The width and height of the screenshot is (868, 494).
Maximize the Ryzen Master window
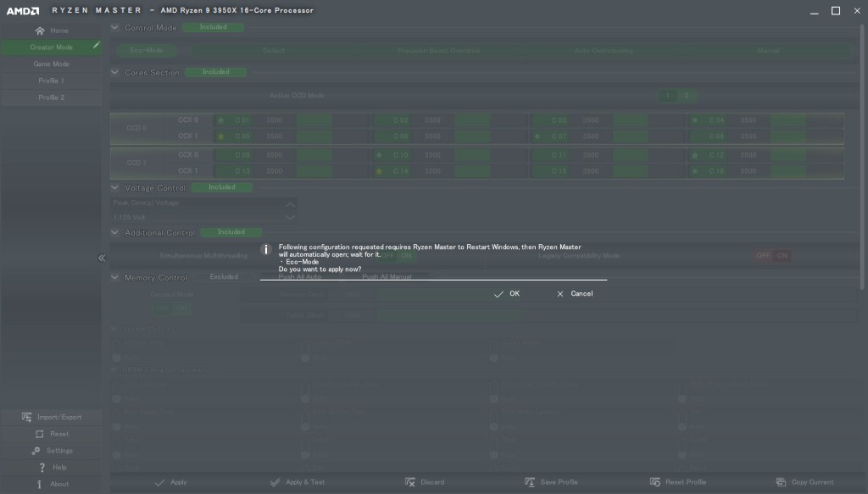(836, 10)
